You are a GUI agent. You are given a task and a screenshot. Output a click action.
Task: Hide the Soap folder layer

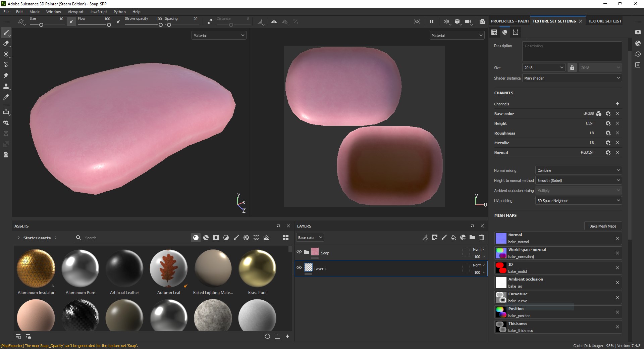pos(299,252)
